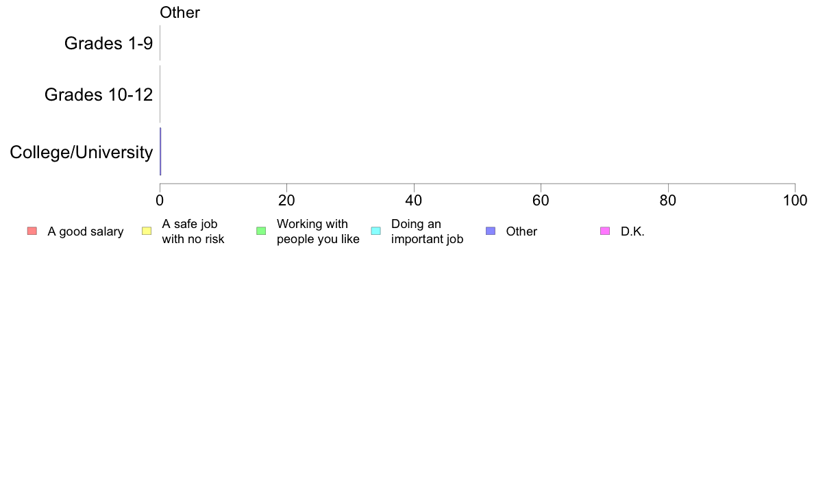Select the A good salary legend label
The height and width of the screenshot is (504, 814).
86,231
